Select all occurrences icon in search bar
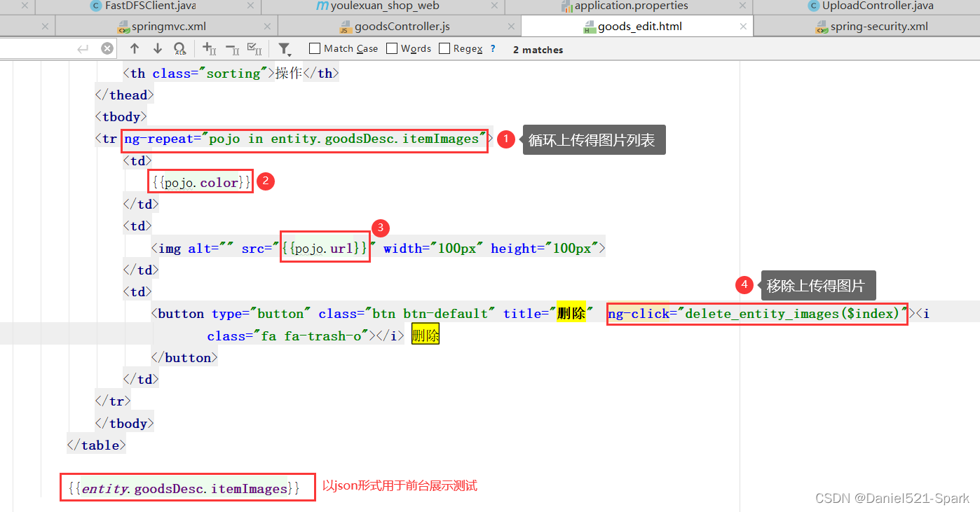 coord(254,48)
